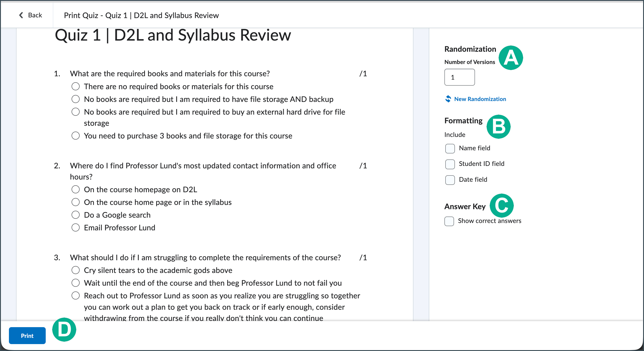Click the Formatting section heading

[464, 121]
